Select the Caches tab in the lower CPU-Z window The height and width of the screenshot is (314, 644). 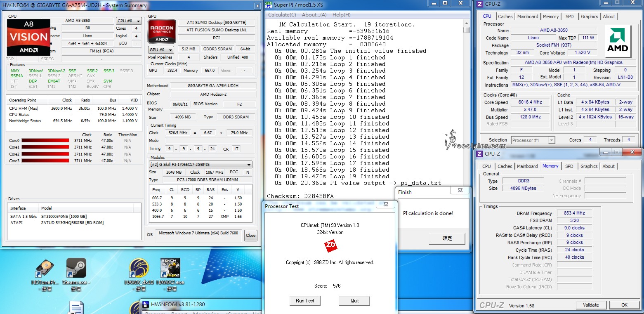click(505, 166)
